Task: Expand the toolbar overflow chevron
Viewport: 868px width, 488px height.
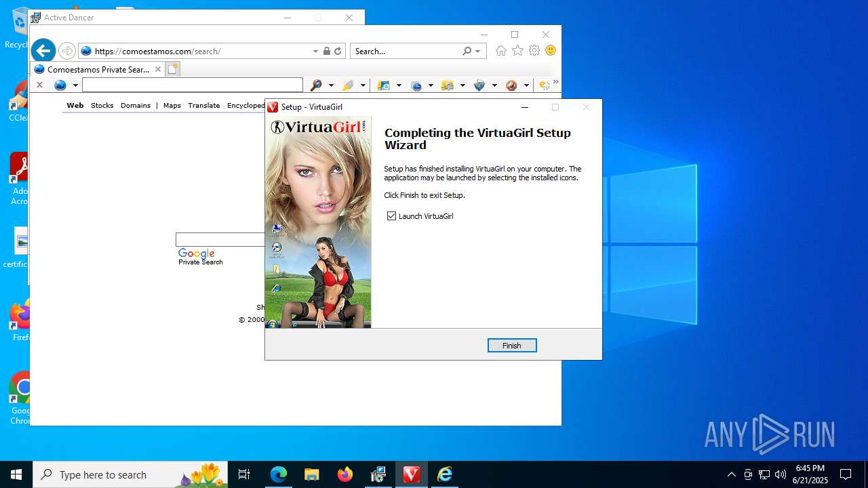Action: coord(556,82)
